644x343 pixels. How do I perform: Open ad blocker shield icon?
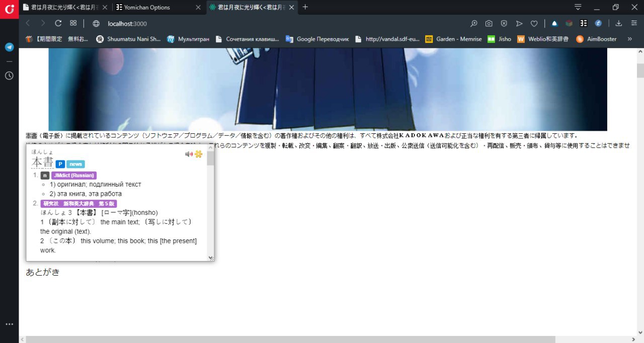(504, 23)
